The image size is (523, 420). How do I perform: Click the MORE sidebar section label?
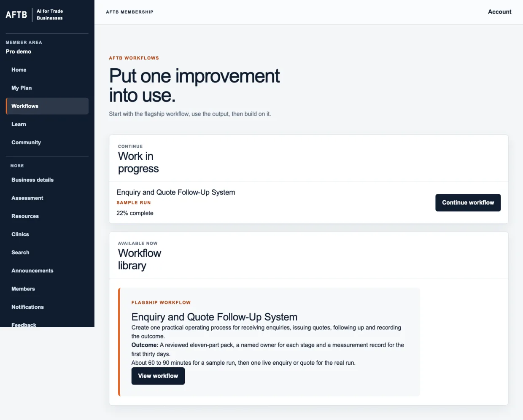(x=17, y=166)
